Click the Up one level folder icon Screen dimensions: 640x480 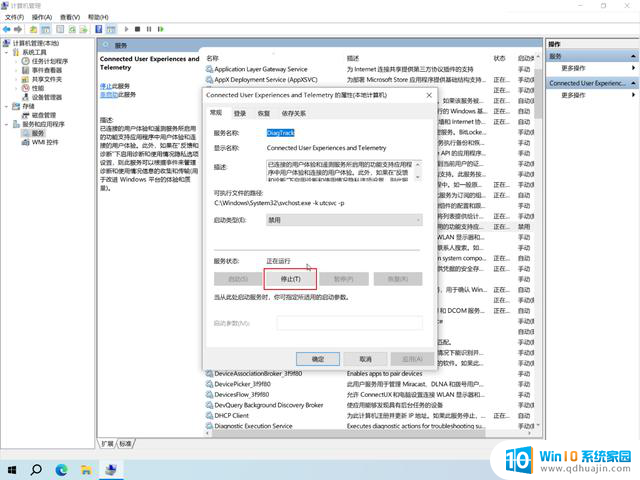[33, 29]
